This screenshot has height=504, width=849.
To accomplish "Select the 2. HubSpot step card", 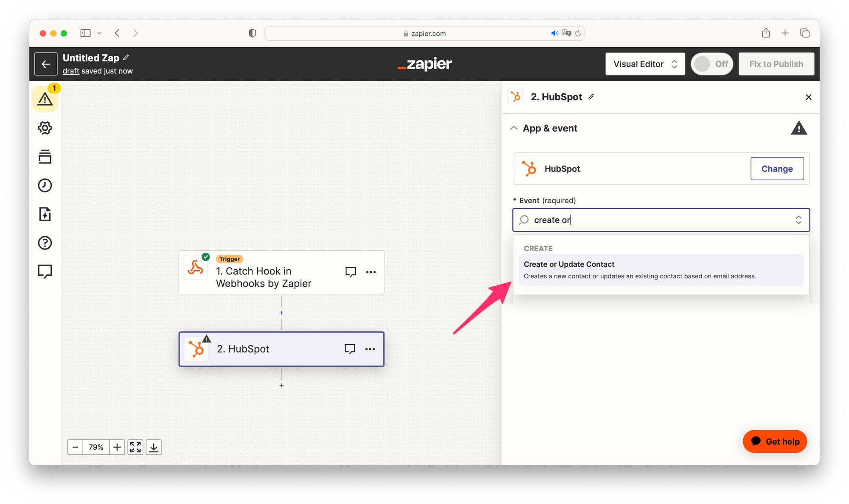I will [x=281, y=349].
